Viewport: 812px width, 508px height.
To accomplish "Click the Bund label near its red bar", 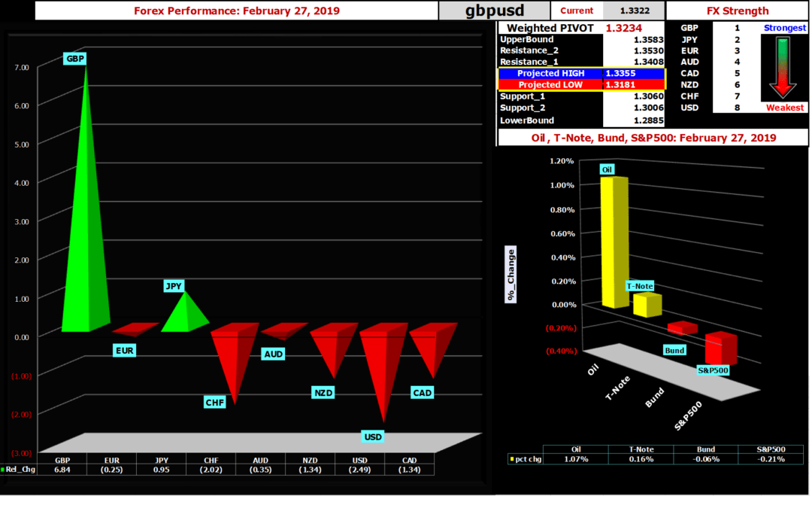I will [674, 350].
